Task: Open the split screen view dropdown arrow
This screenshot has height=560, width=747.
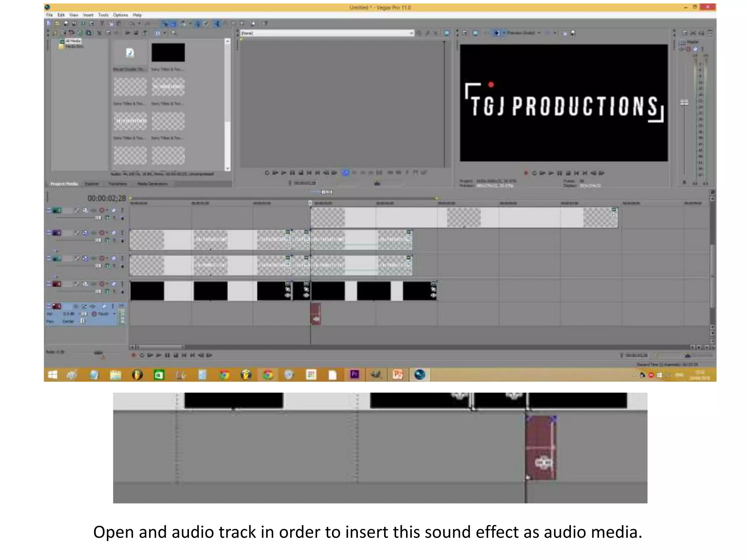Action: pos(504,33)
